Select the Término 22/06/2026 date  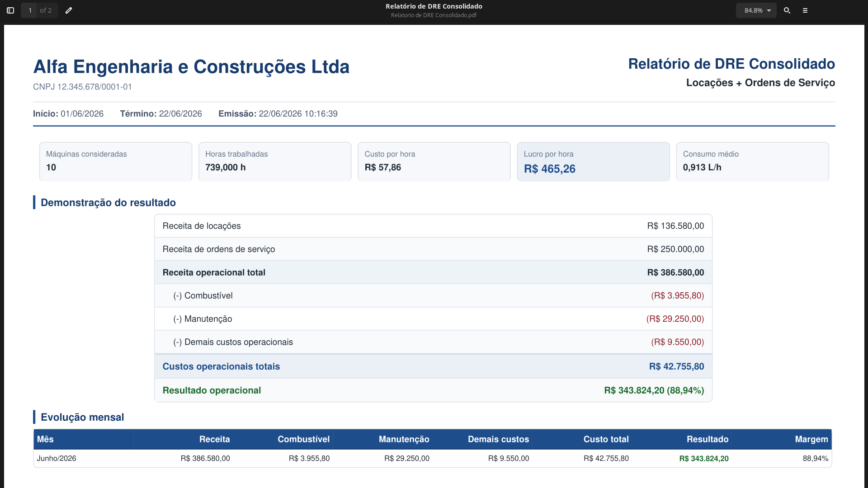(161, 114)
